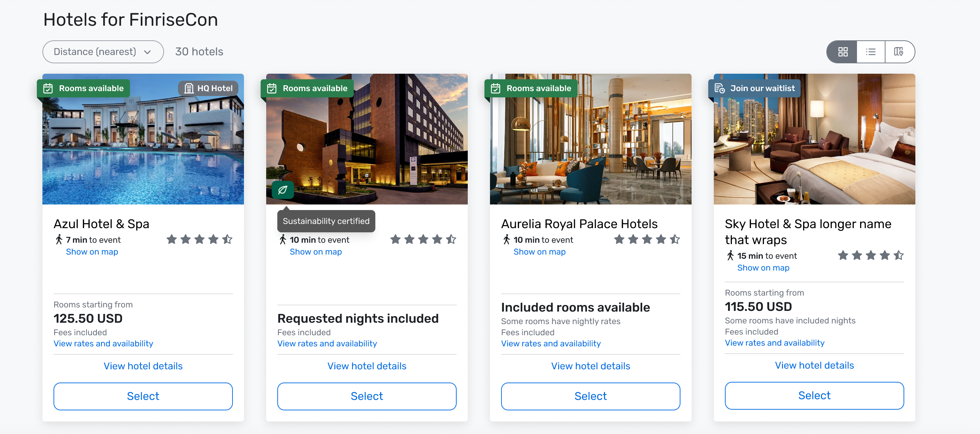Switch to list view layout

tap(871, 52)
